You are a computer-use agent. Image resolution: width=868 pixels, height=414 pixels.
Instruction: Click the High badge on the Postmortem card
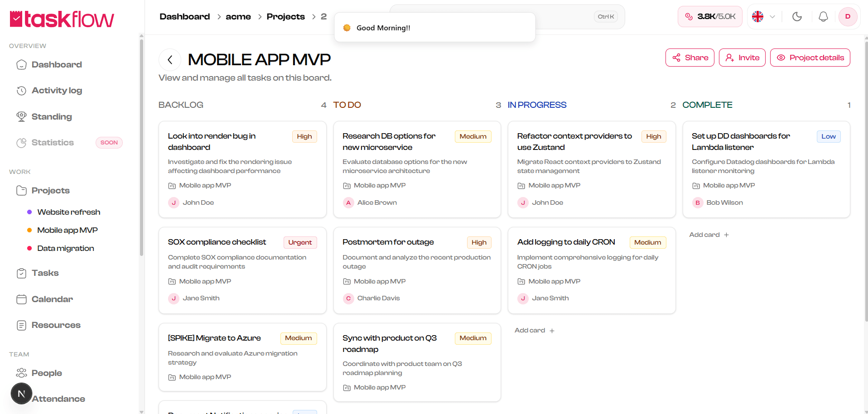[479, 242]
